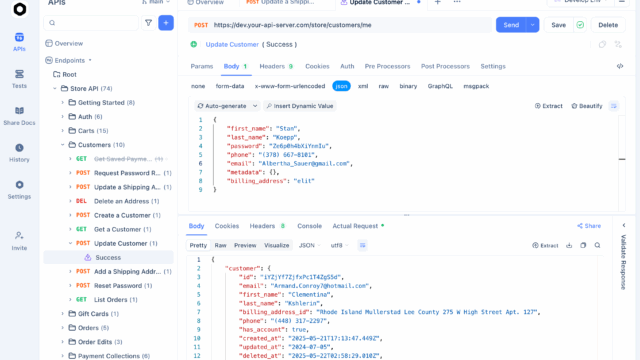Select the Success case item
The width and height of the screenshot is (640, 360).
[109, 258]
